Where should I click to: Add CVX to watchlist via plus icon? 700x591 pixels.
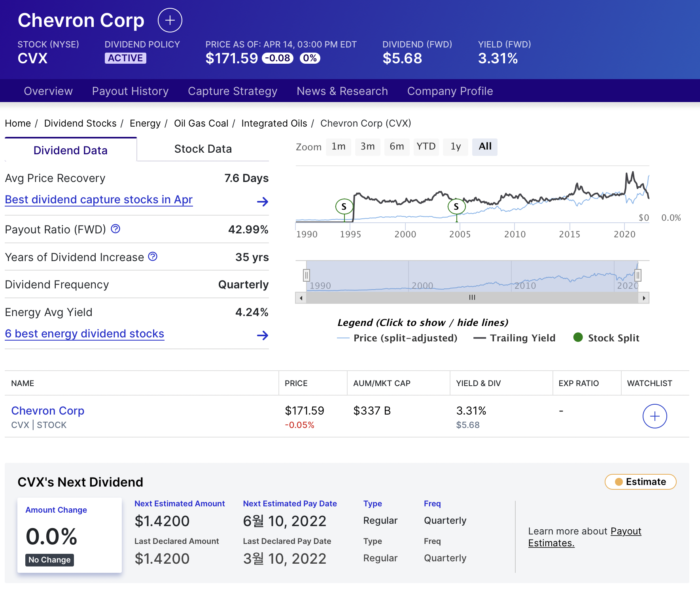(x=655, y=416)
